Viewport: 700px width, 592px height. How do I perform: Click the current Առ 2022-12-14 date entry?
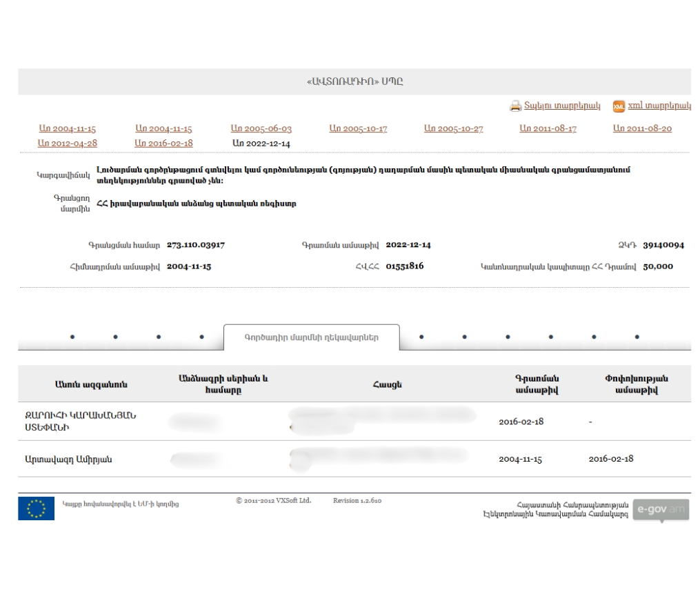(261, 144)
